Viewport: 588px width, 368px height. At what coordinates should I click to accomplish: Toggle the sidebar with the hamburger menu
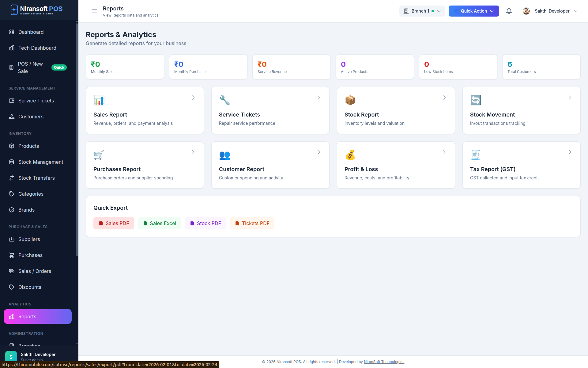pyautogui.click(x=94, y=11)
